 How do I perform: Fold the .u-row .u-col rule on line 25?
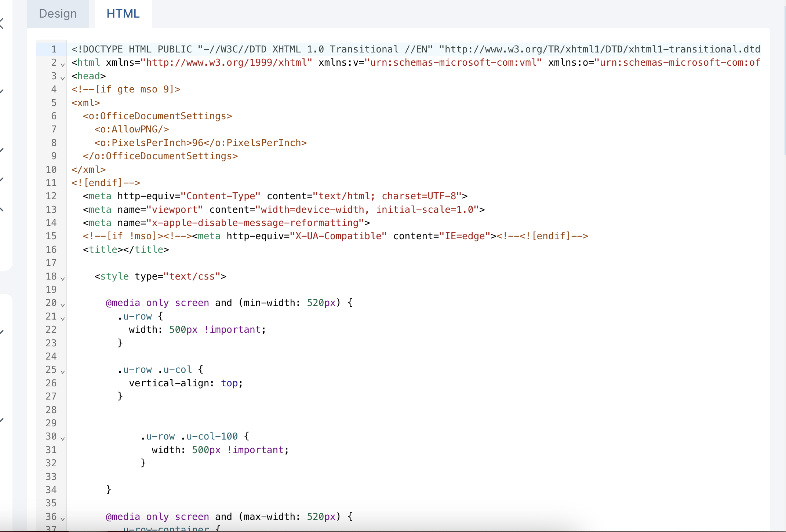[63, 372]
